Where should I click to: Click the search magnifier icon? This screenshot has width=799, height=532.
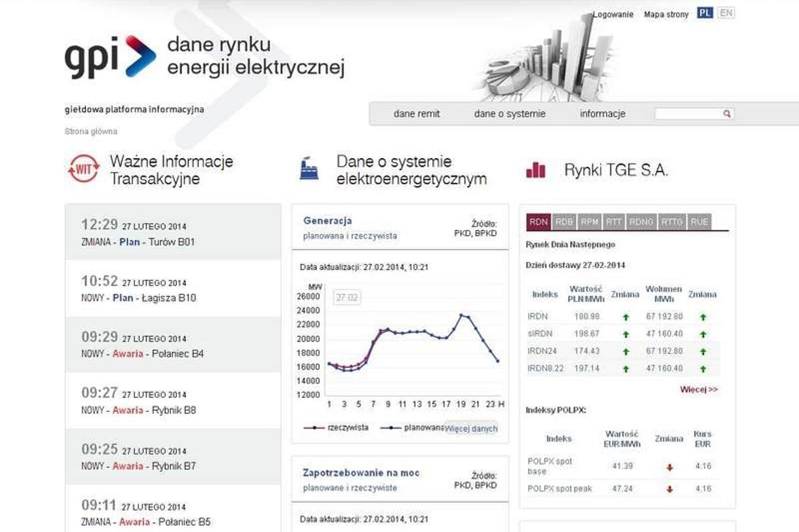click(727, 114)
